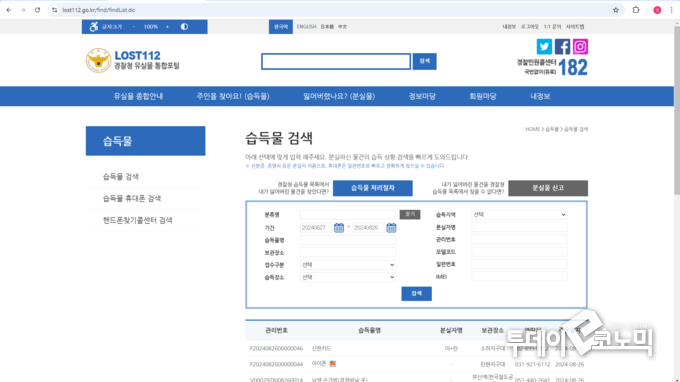Increase font size with plus icon
Viewport: 680px width, 382px height.
tap(167, 26)
